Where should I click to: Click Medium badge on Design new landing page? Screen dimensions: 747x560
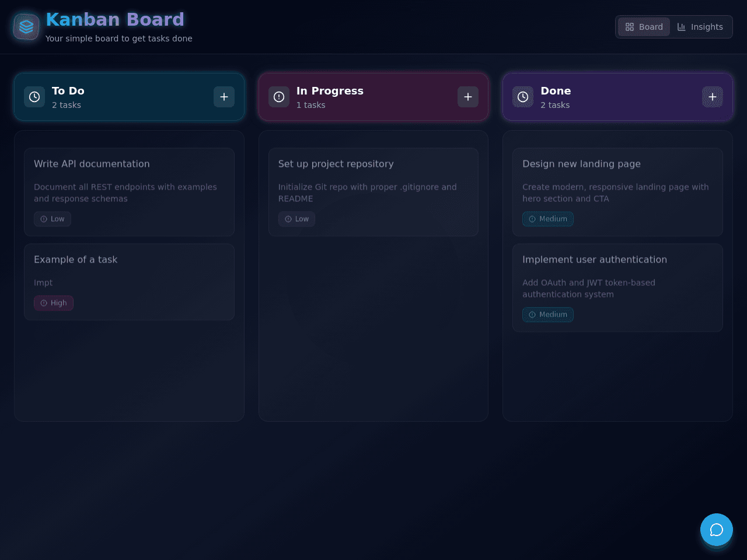548,219
